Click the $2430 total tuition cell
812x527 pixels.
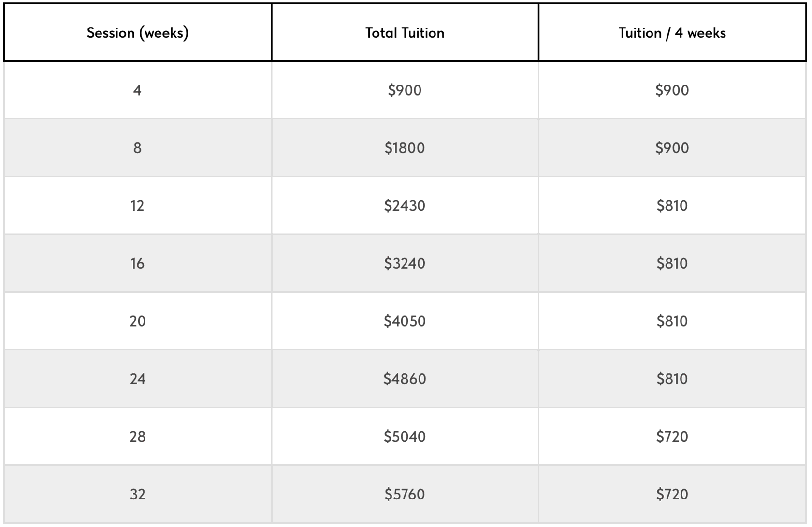coord(405,206)
